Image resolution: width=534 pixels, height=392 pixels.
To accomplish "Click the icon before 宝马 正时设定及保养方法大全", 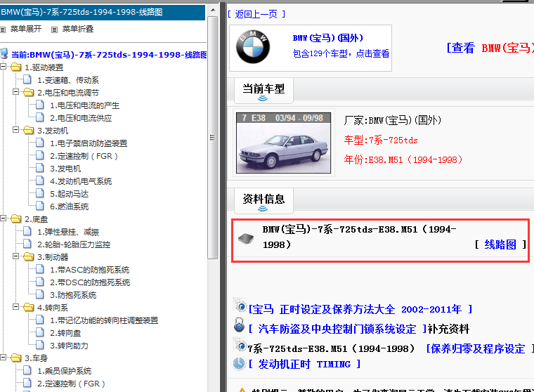I will [x=240, y=306].
